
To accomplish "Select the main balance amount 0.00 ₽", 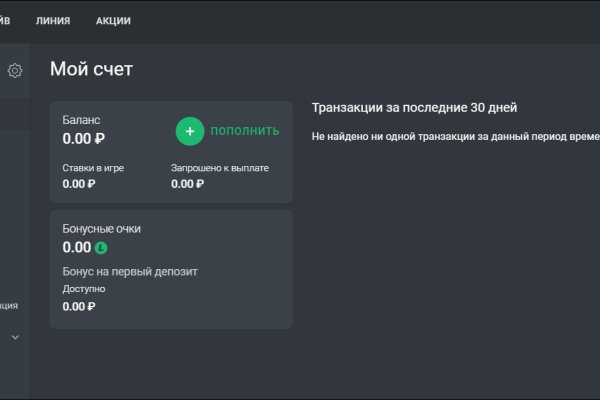I will [84, 139].
